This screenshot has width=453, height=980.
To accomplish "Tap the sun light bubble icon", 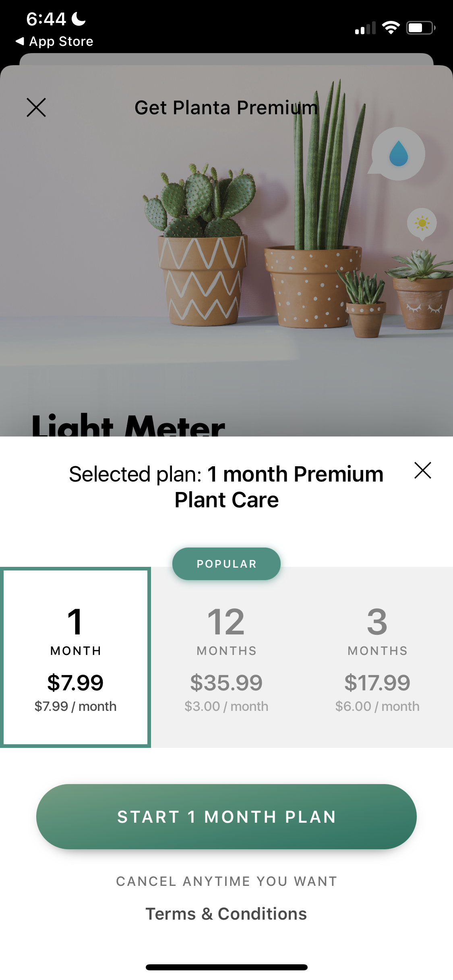I will point(422,223).
